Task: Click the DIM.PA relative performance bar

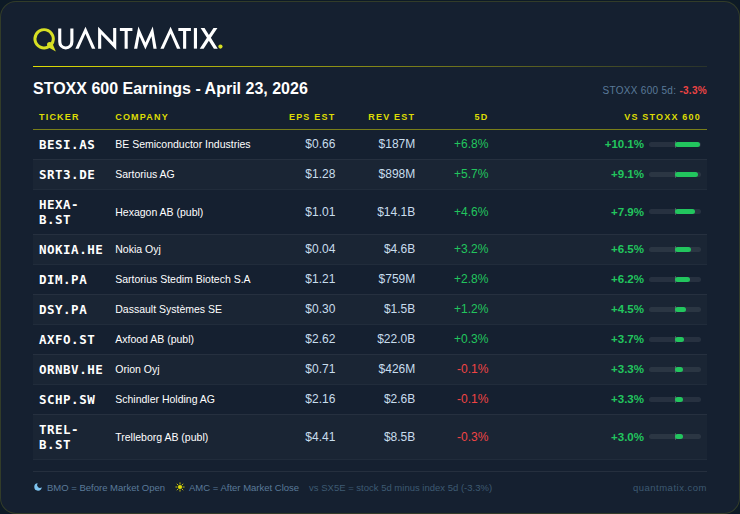Action: click(675, 279)
